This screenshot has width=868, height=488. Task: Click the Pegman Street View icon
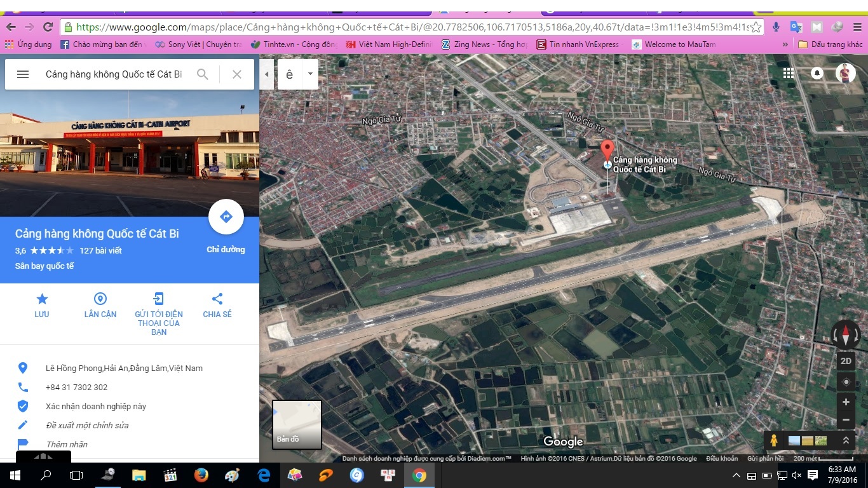tap(774, 440)
